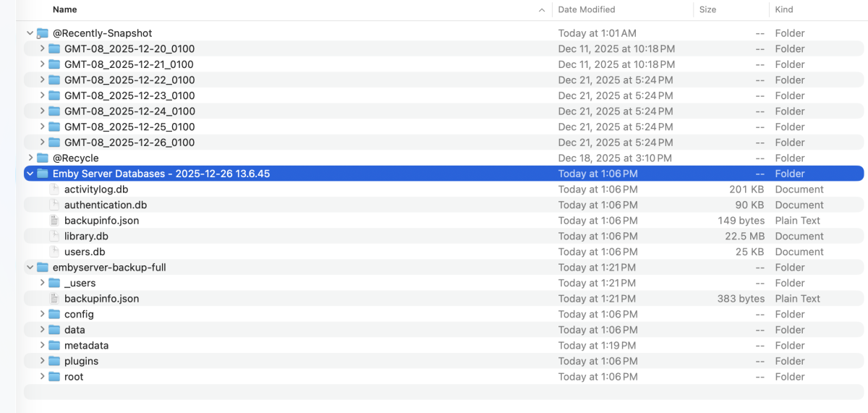Expand the @Recycle folder
The width and height of the screenshot is (868, 413).
pos(30,158)
